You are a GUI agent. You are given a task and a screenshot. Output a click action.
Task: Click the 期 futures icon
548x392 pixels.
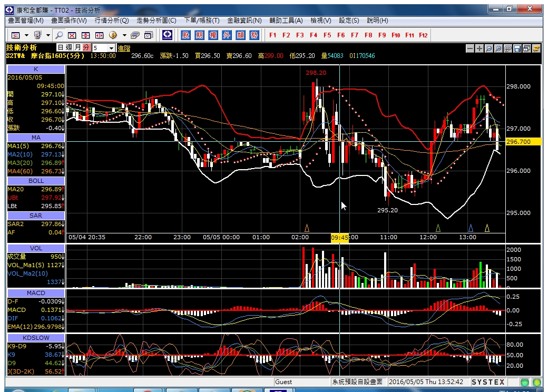point(200,35)
